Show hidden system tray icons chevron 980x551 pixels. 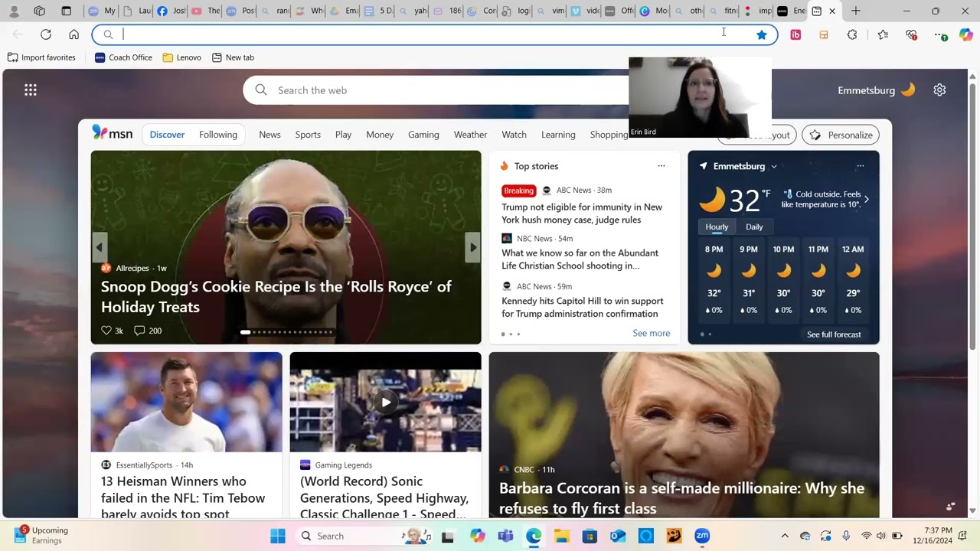(785, 536)
